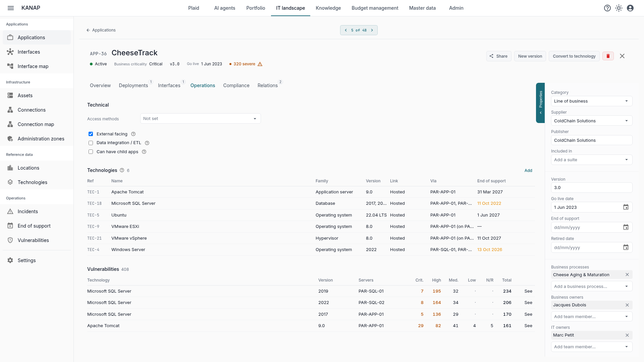Switch to the Deployments tab
644x362 pixels.
(133, 85)
